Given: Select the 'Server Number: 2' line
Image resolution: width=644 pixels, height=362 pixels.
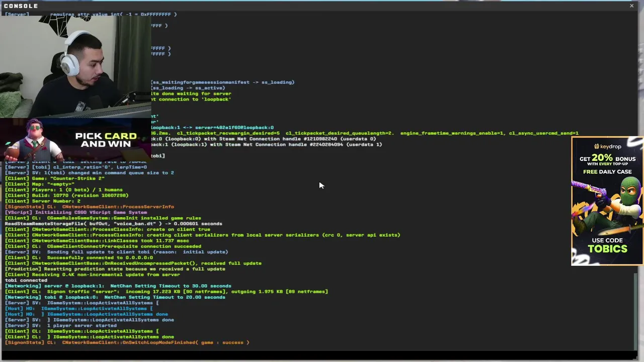Looking at the screenshot, I should pos(43,201).
